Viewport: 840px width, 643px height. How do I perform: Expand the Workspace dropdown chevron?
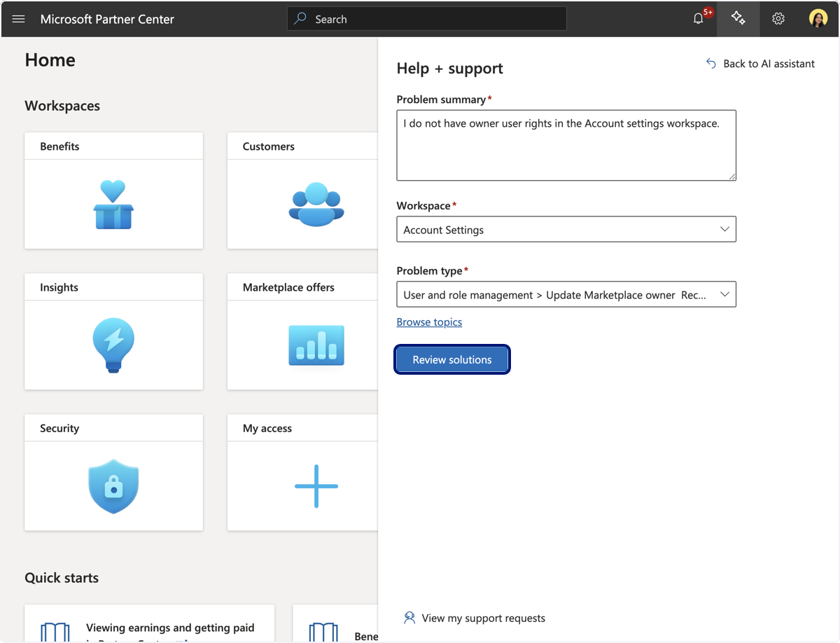pyautogui.click(x=724, y=230)
